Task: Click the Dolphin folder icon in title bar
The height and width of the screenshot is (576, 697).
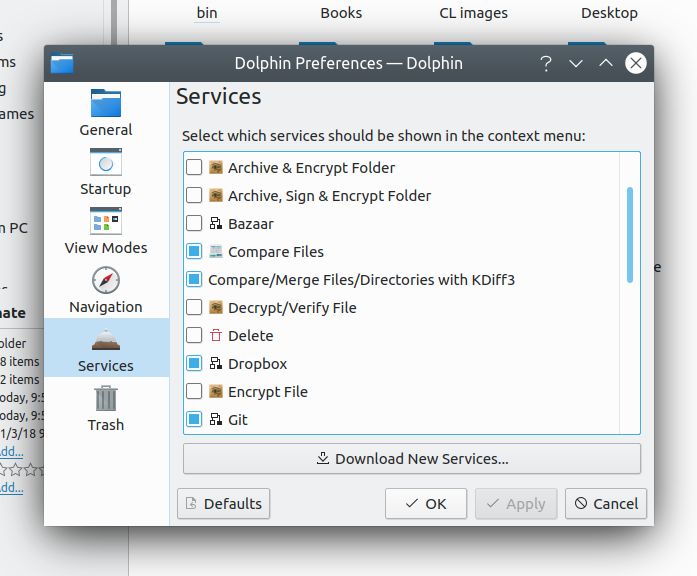Action: click(62, 63)
